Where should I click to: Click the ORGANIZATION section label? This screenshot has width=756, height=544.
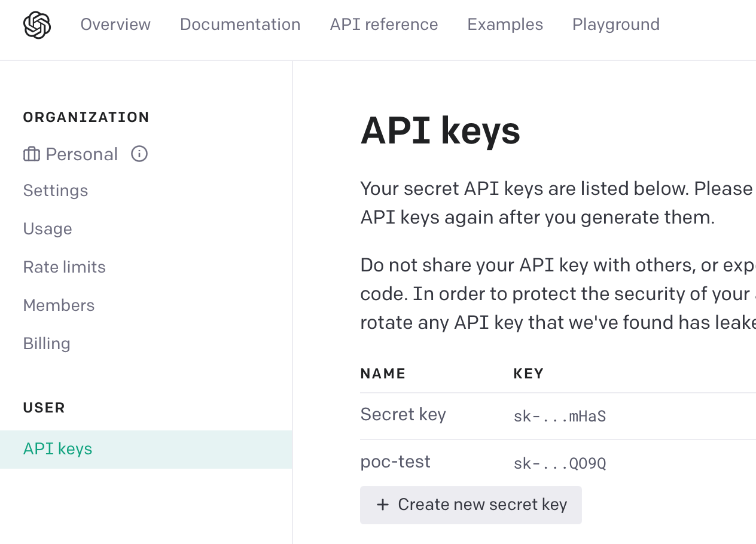click(x=87, y=117)
